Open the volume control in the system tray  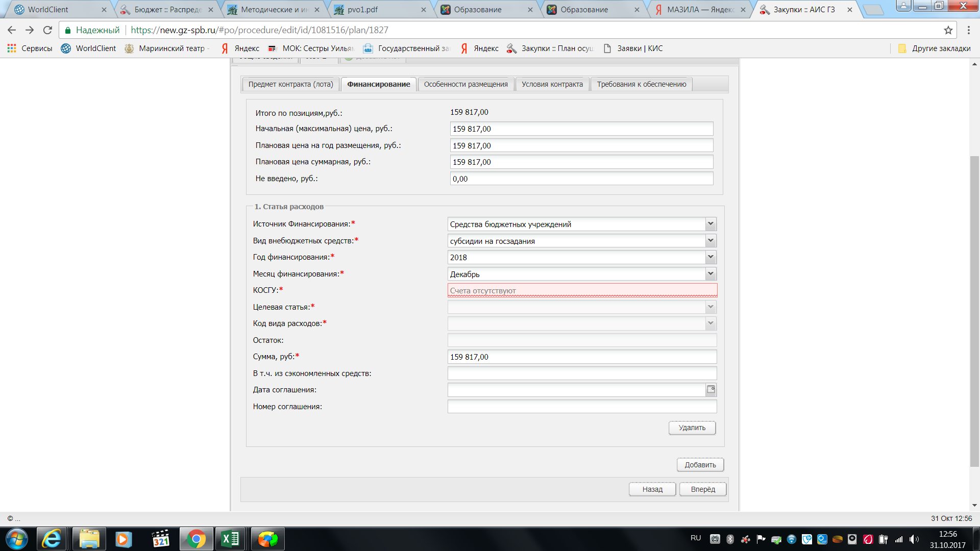[x=913, y=539]
